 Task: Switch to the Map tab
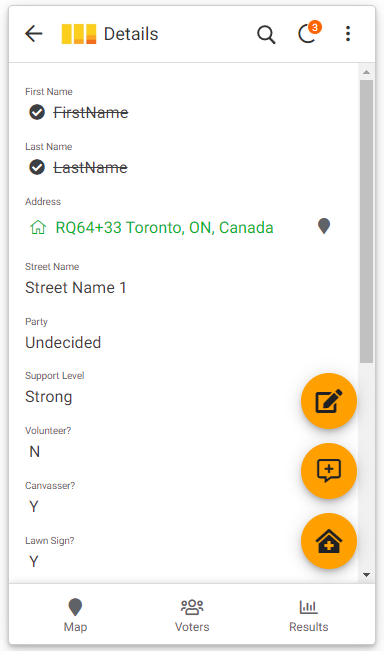coord(75,615)
